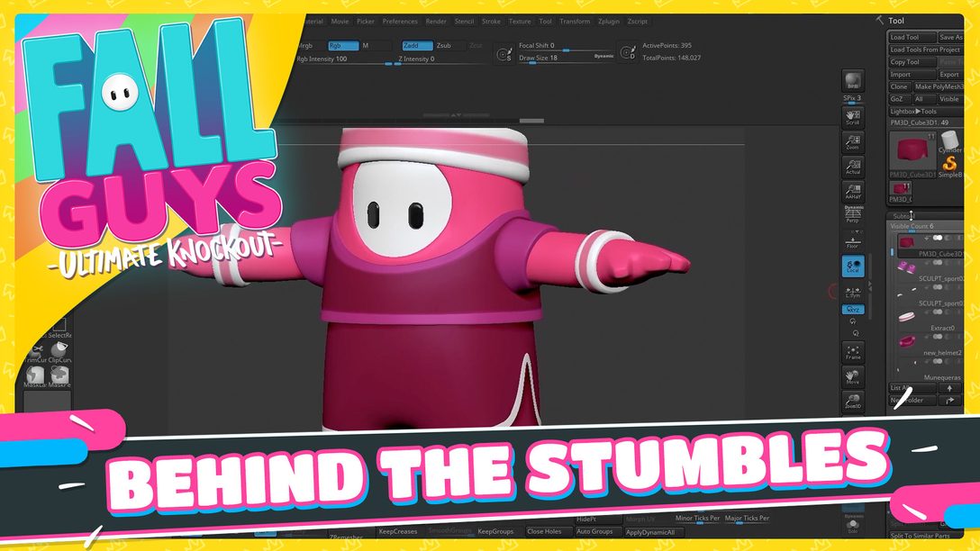
Task: Click the AAHalf view icon
Action: (852, 192)
